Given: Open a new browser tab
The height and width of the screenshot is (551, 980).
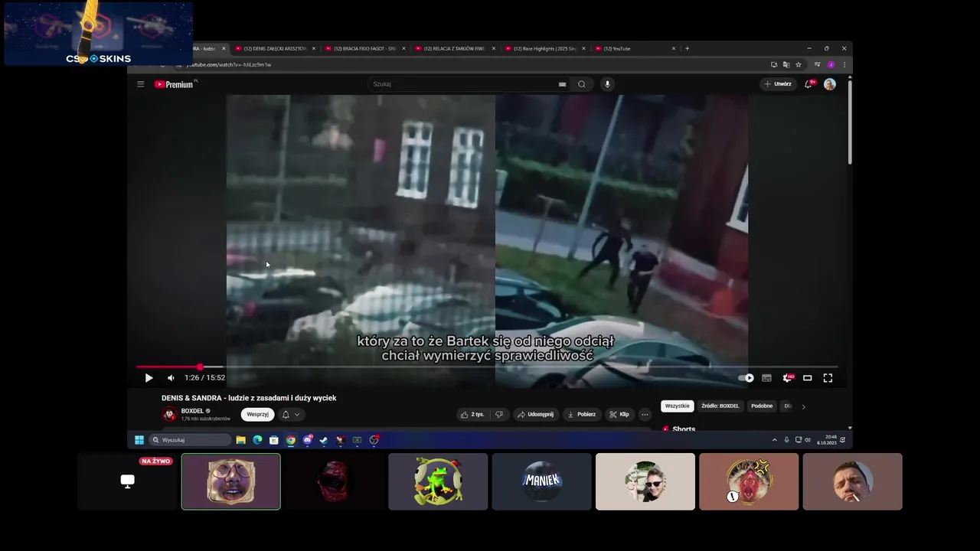Looking at the screenshot, I should point(687,48).
